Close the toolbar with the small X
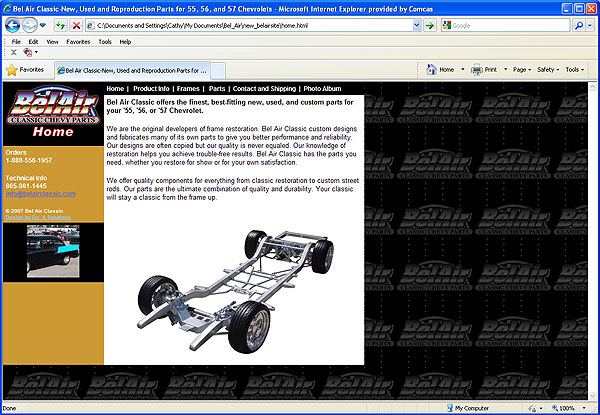This screenshot has width=600, height=415. (14, 52)
